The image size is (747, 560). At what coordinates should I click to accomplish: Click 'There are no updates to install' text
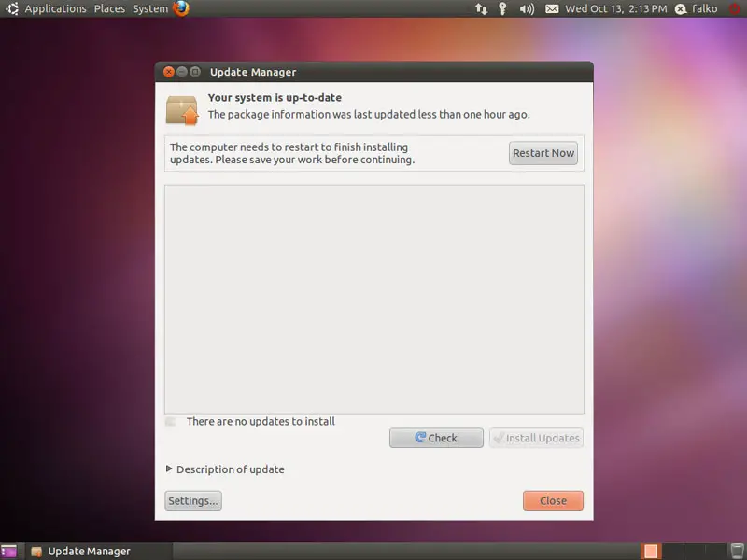click(x=261, y=422)
